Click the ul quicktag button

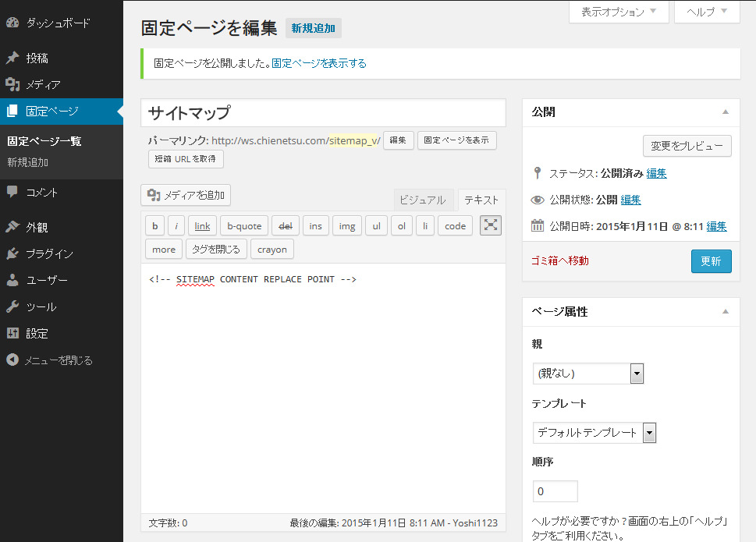pos(377,225)
